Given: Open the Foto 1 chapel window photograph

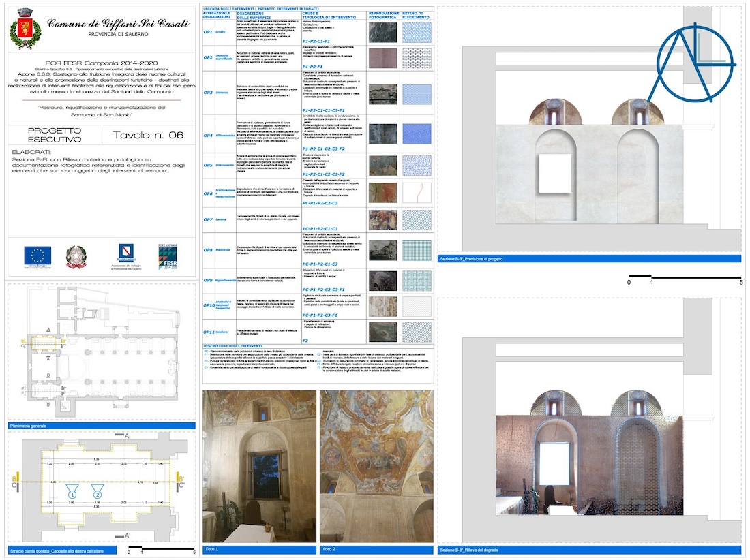Looking at the screenshot, I should (x=259, y=467).
